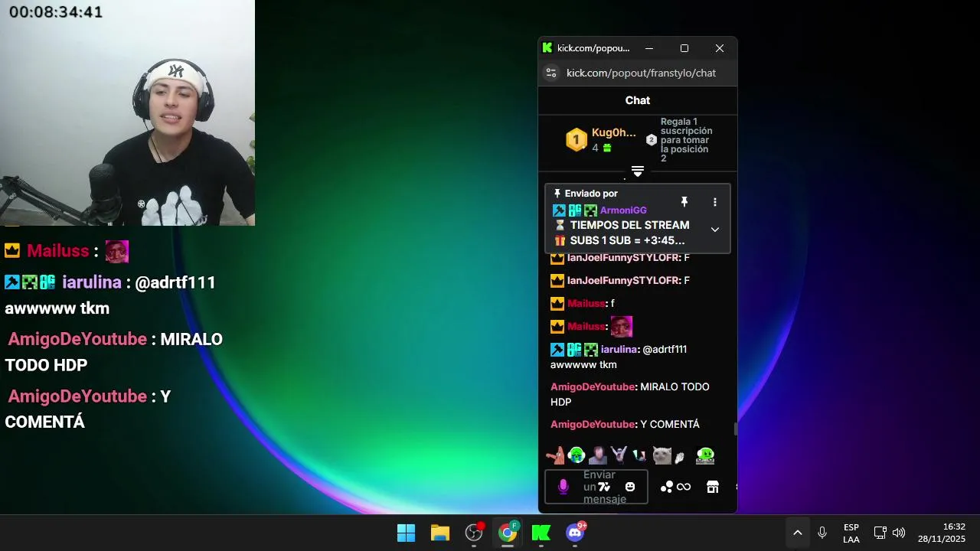The height and width of the screenshot is (551, 980).
Task: Click 'Regala 1 suscripción para tomar la posición 2' text
Action: tap(687, 140)
